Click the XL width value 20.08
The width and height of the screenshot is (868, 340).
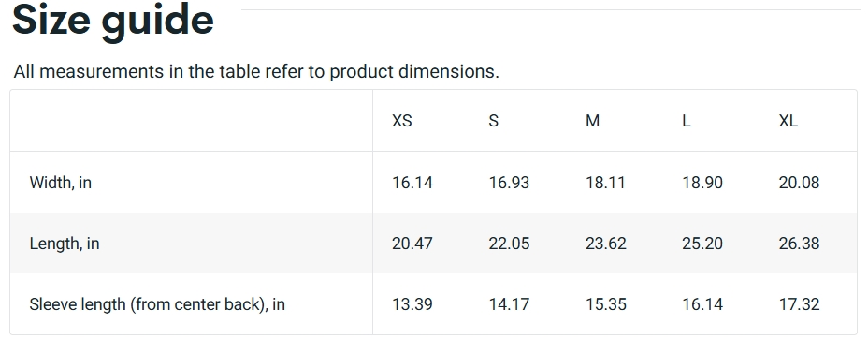click(x=799, y=183)
